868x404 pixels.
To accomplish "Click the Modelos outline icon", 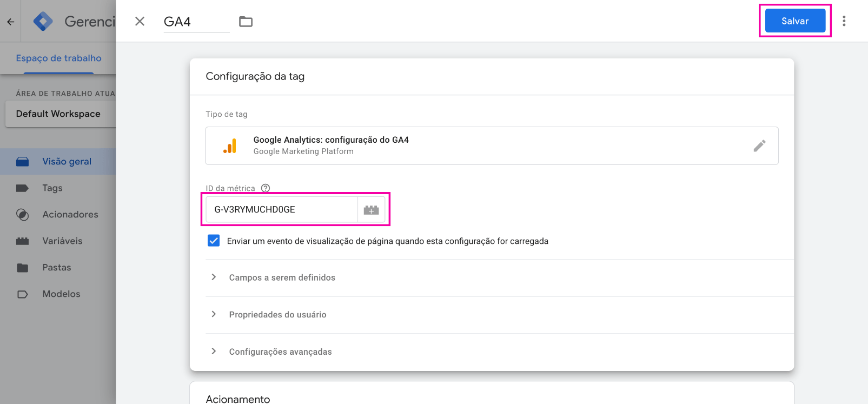I will 22,294.
